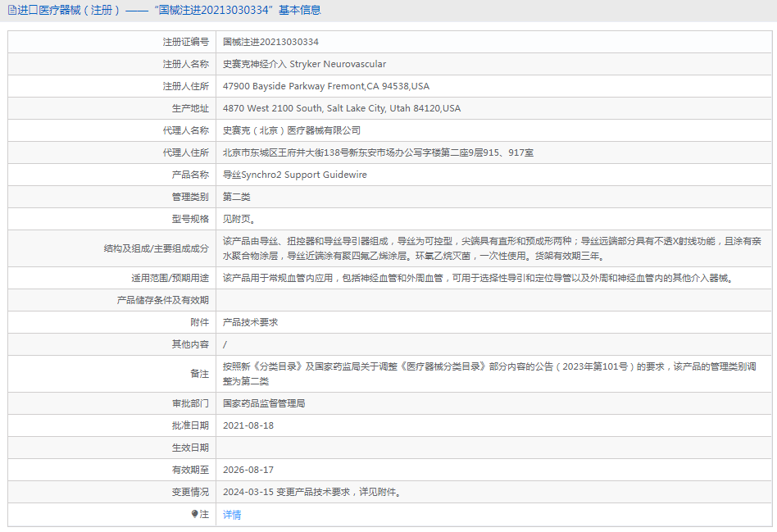The height and width of the screenshot is (532, 777).
Task: Select 导丝Synchro2 Support Guidewire product name
Action: pyautogui.click(x=295, y=175)
